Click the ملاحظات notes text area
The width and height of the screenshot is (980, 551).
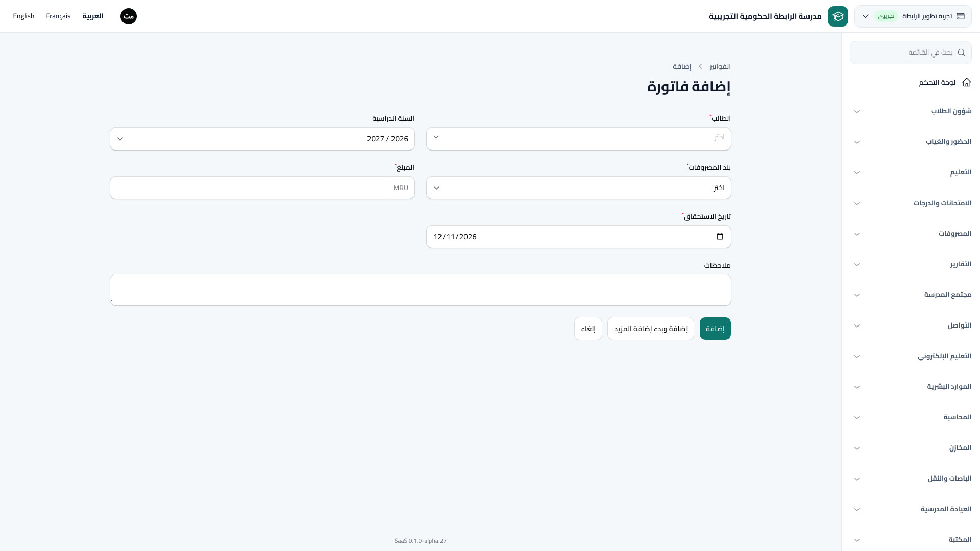point(420,290)
